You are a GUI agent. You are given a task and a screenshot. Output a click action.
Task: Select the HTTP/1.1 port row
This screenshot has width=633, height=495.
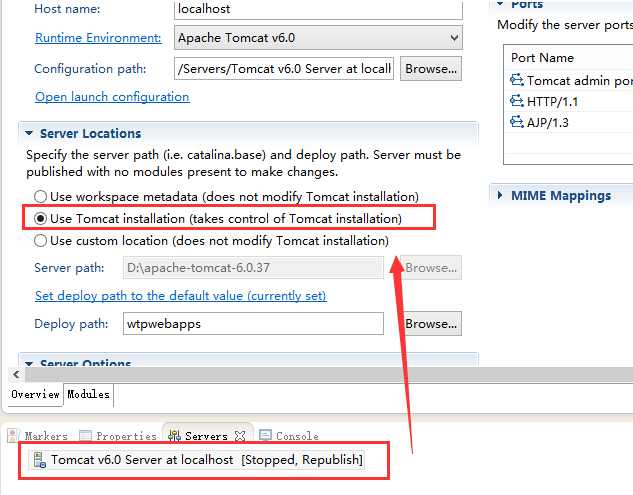pyautogui.click(x=569, y=101)
